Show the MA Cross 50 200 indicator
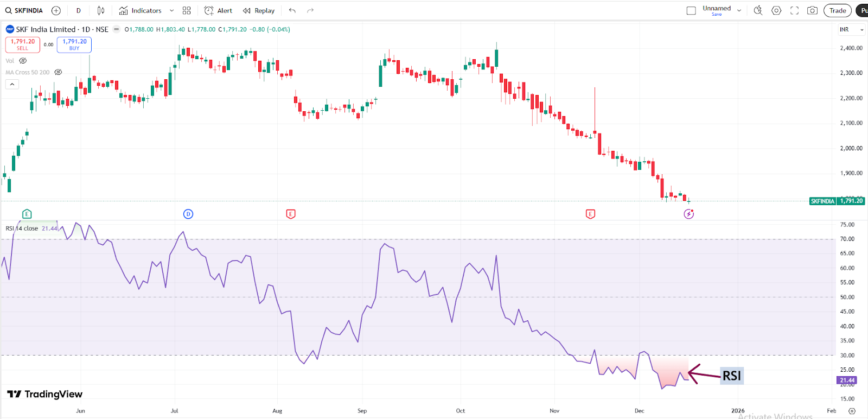 (58, 72)
